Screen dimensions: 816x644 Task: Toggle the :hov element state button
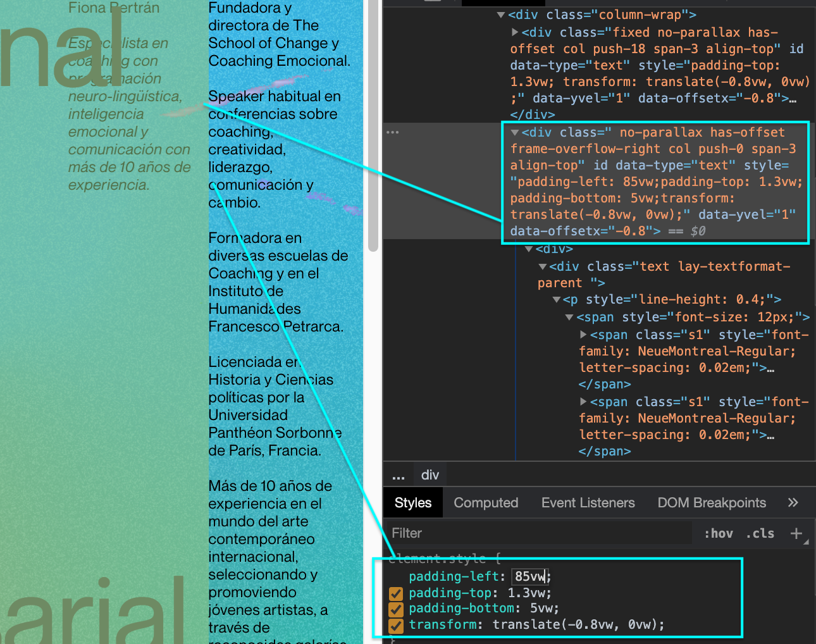(718, 533)
